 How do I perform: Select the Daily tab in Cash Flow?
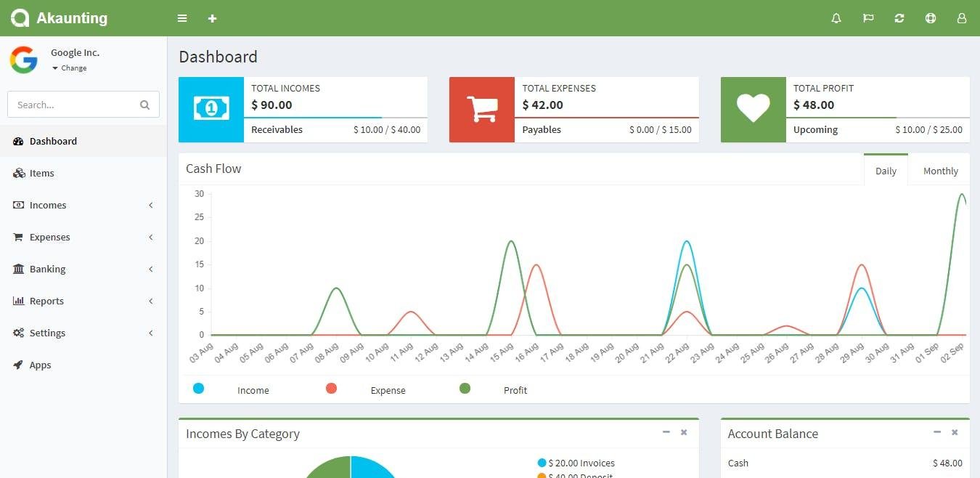point(886,170)
